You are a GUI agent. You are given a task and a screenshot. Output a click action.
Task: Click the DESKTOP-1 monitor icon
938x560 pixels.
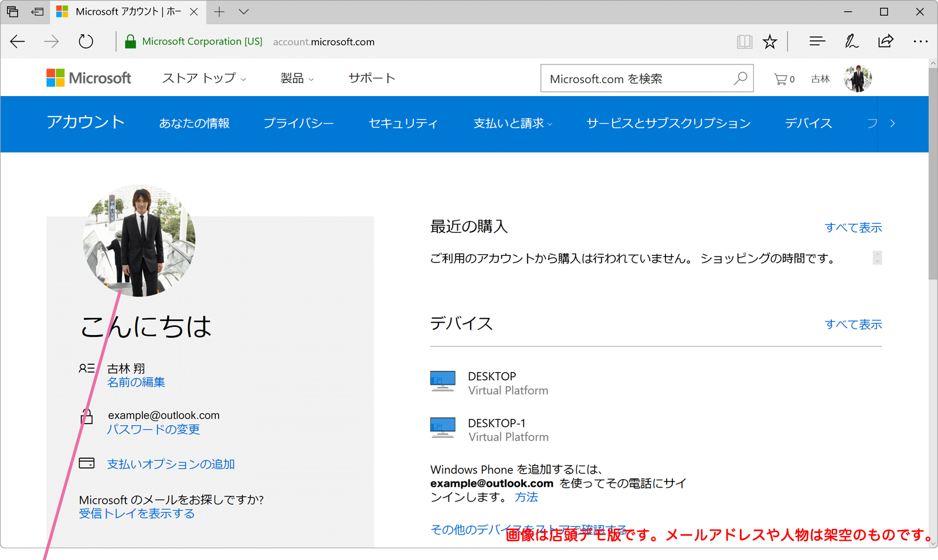point(443,428)
